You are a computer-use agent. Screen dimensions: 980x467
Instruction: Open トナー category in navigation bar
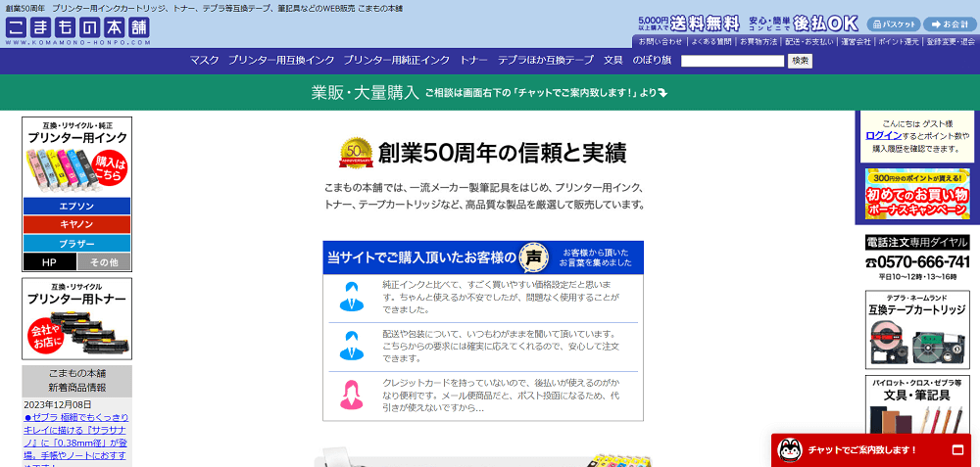click(473, 61)
